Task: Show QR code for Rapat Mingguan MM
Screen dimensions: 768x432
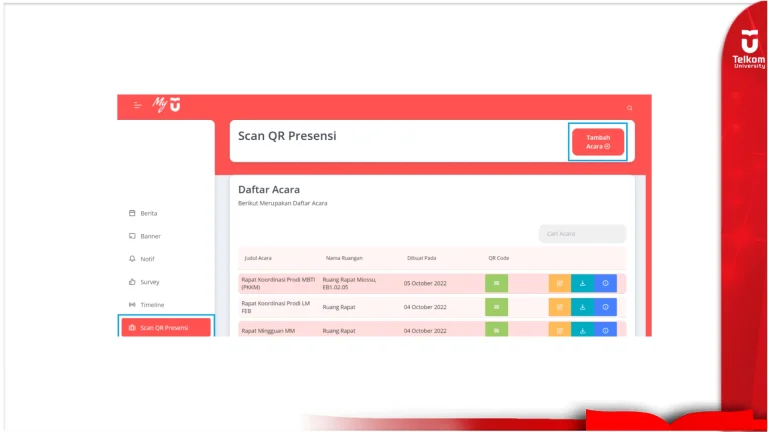Action: pos(496,330)
